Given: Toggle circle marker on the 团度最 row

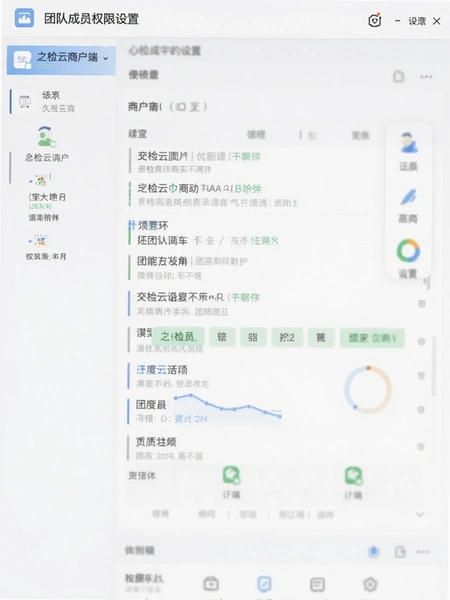Looking at the screenshot, I should [421, 410].
